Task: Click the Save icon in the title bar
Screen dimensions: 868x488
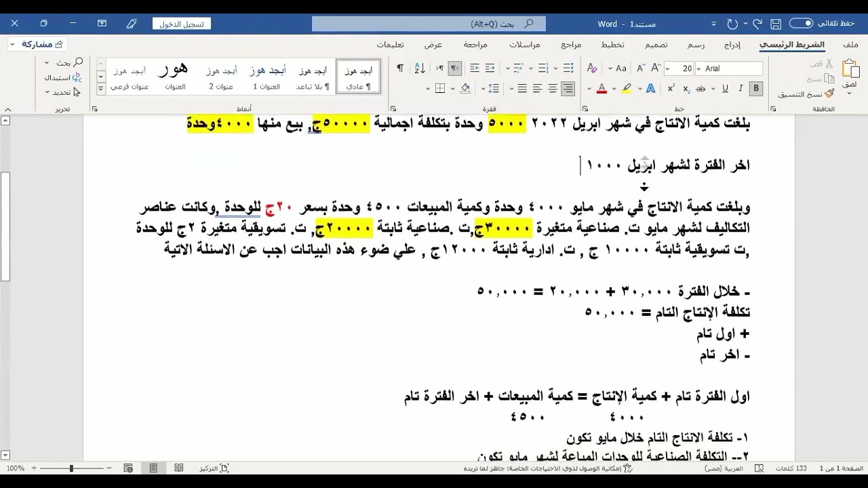Action: [x=776, y=24]
